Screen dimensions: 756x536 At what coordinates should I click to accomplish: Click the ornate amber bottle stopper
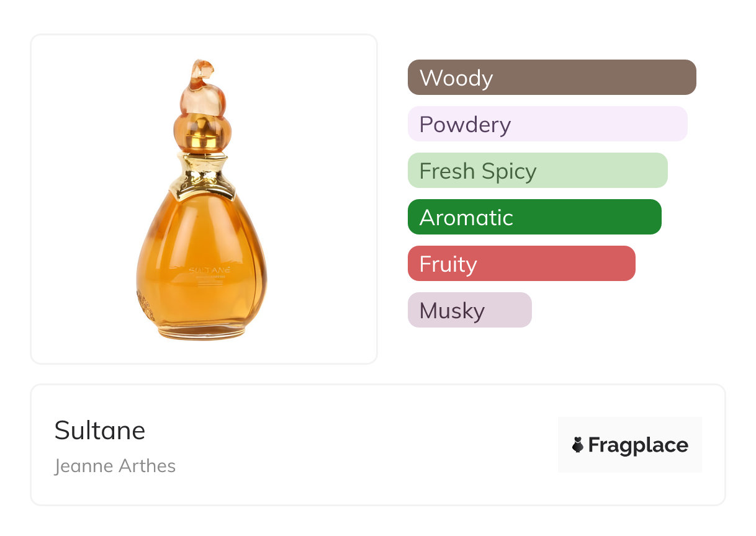[202, 105]
